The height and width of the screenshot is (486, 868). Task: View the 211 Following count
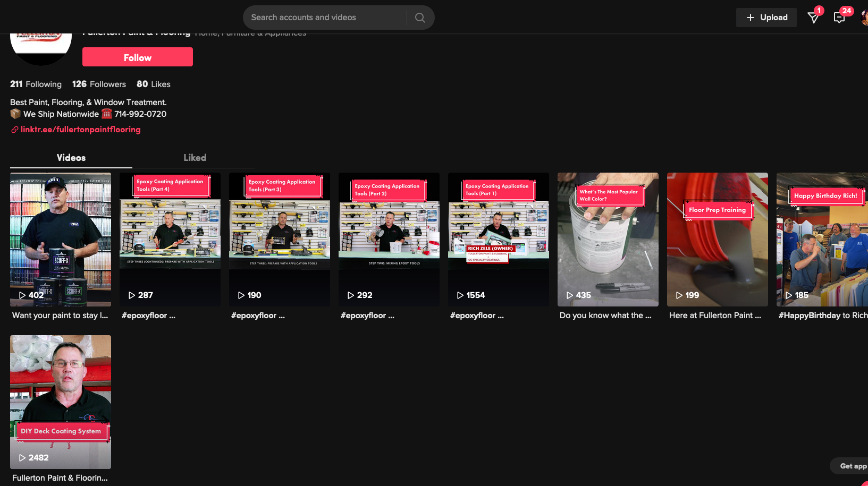[x=36, y=84]
